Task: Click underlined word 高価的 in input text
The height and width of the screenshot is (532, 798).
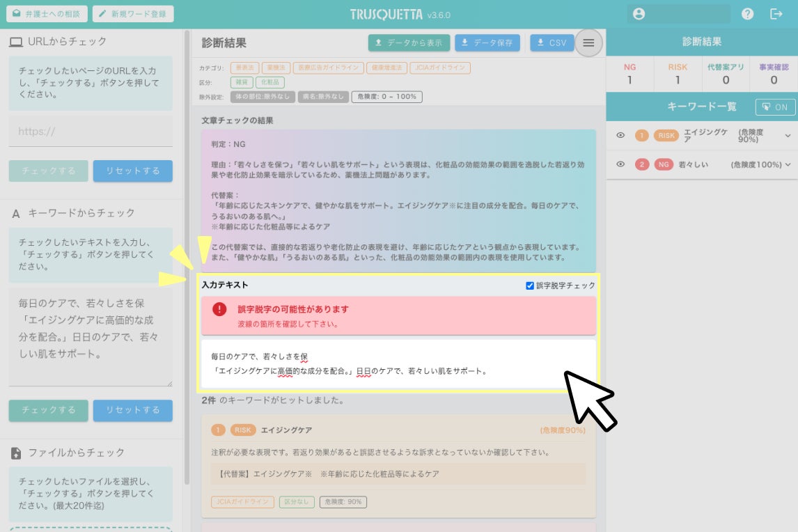Action: 285,372
